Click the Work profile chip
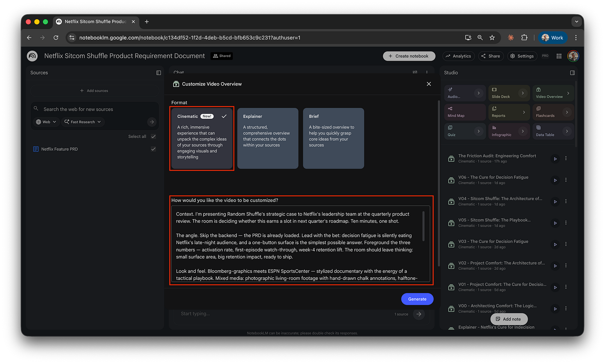The image size is (605, 364). point(553,38)
